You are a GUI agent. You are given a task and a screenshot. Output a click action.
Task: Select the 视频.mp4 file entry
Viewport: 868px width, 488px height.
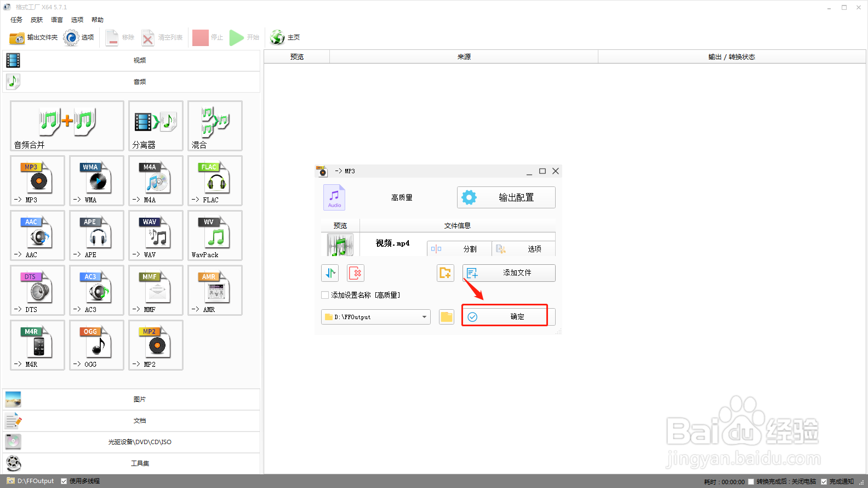tap(392, 243)
